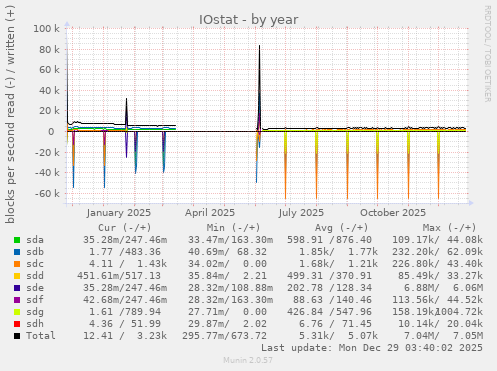Select the 'sdc' legend label
497x371 pixels.
[35, 264]
